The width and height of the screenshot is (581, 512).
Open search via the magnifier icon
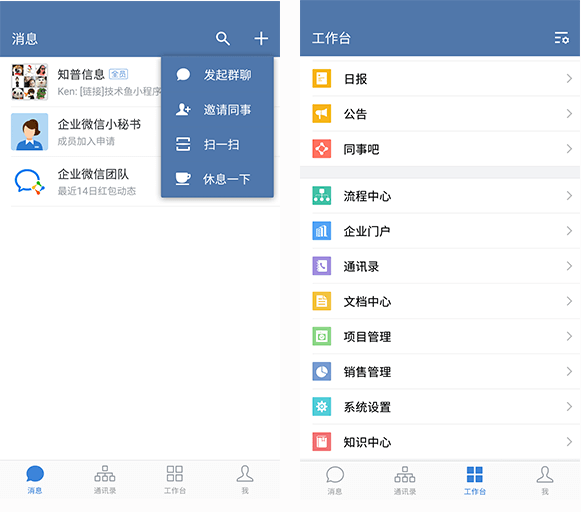pyautogui.click(x=223, y=38)
